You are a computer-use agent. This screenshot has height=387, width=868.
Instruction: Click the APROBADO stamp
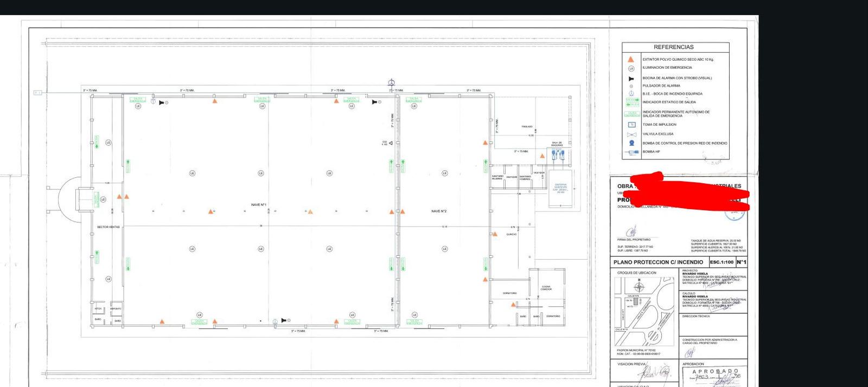(715, 376)
